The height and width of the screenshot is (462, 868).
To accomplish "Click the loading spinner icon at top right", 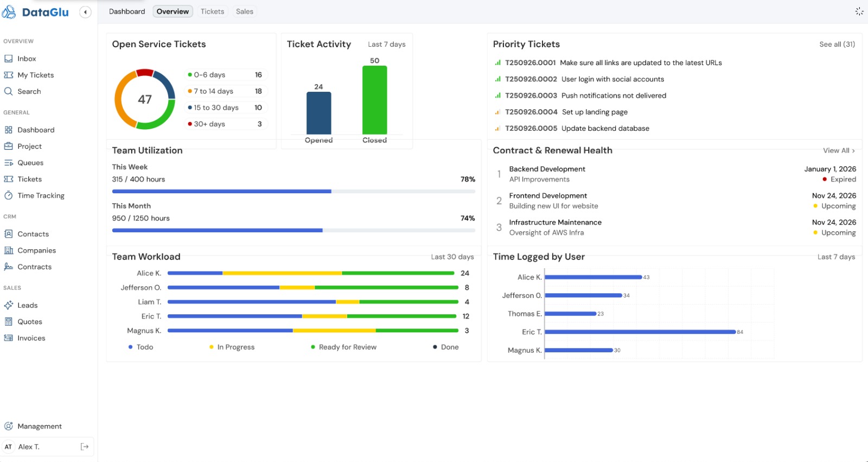I will pos(859,11).
